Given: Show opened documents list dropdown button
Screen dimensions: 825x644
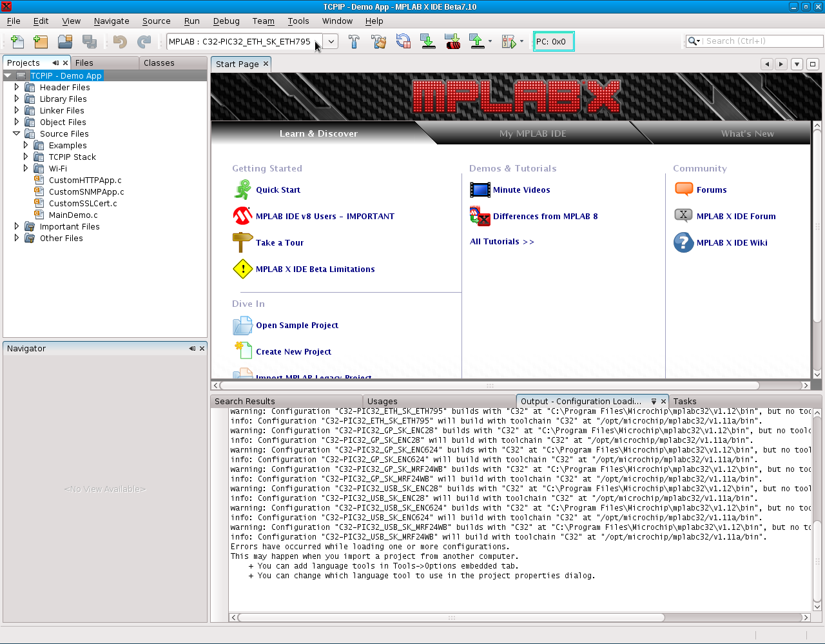Looking at the screenshot, I should pyautogui.click(x=797, y=64).
